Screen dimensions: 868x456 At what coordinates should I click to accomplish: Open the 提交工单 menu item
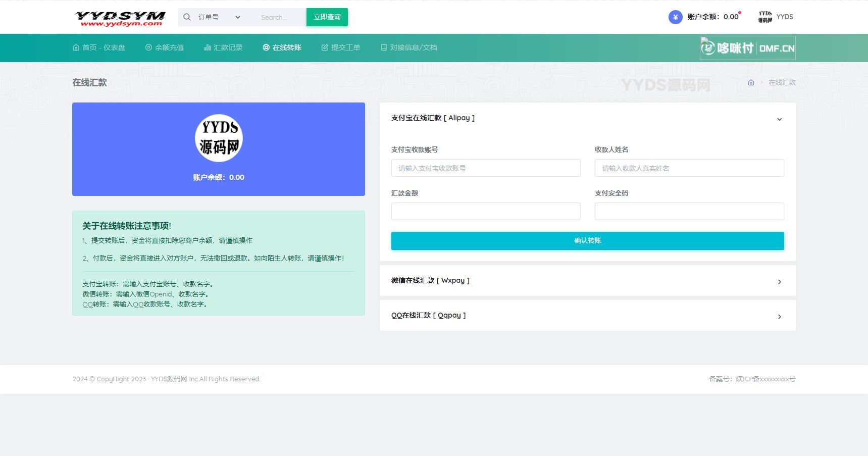point(341,47)
